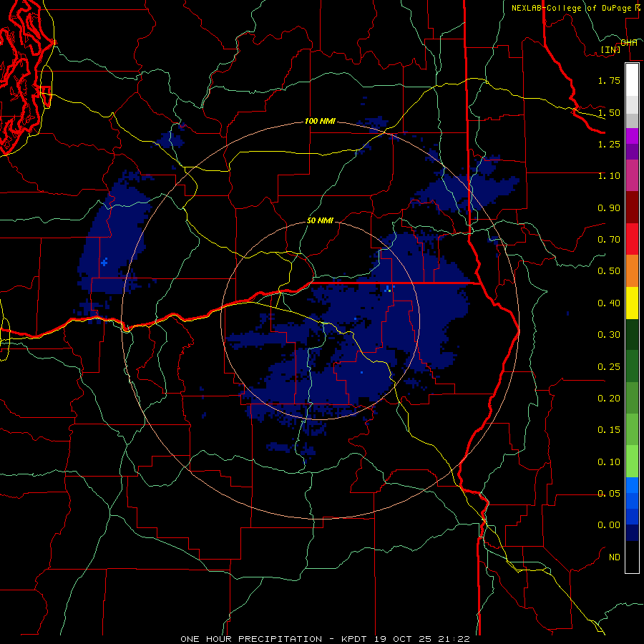Click the bright red 0.70 legend swatch
This screenshot has height=644, width=644.
tap(632, 239)
